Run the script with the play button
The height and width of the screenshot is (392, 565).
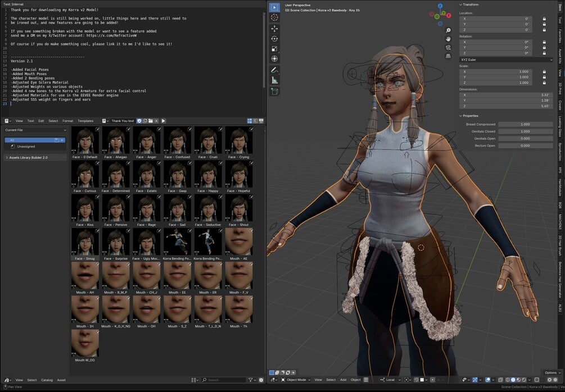163,121
